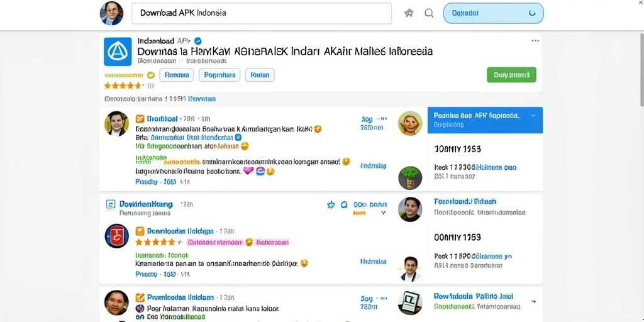644x322 pixels.
Task: Toggle the orange checkbox beside Pvminloaian Hoidaan
Action: (x=140, y=297)
